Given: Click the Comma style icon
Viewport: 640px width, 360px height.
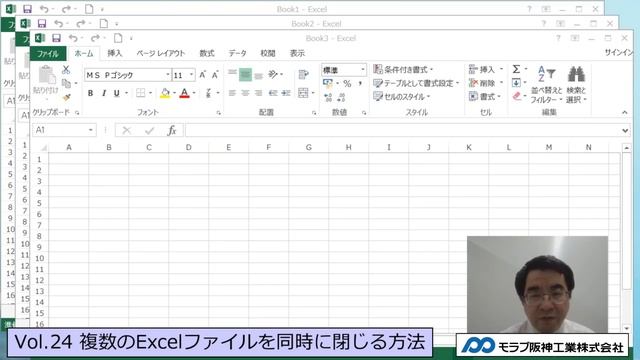Looking at the screenshot, I should coord(360,84).
